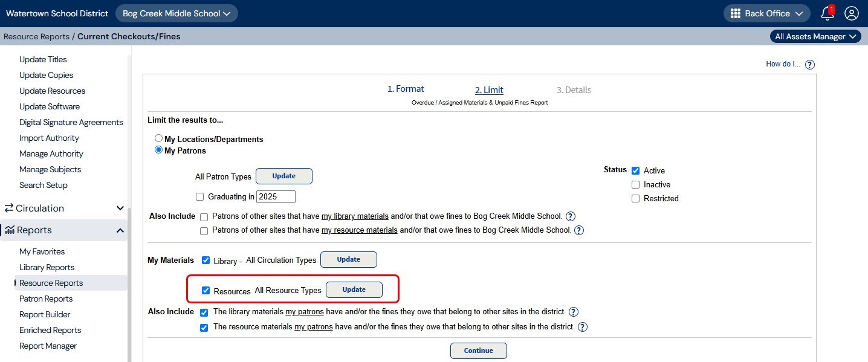Open Patron Reports in sidebar
Image resolution: width=868 pixels, height=362 pixels.
(46, 299)
